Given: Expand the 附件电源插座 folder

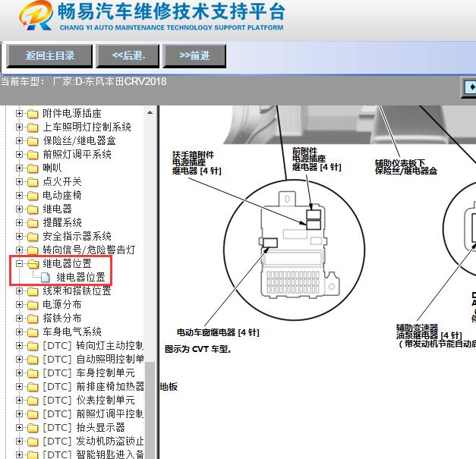Looking at the screenshot, I should pyautogui.click(x=19, y=113).
